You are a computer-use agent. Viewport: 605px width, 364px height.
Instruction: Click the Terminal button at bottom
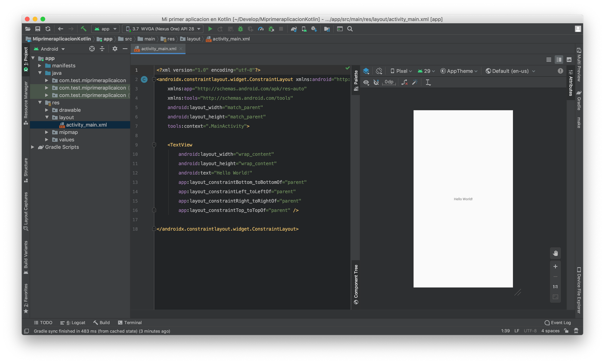[130, 323]
